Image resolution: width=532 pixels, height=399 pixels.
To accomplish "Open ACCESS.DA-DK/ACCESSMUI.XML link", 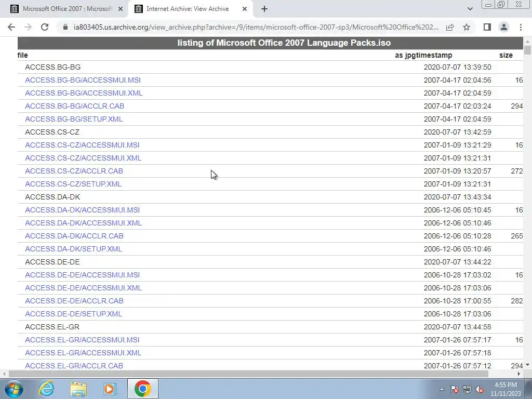I will (84, 223).
